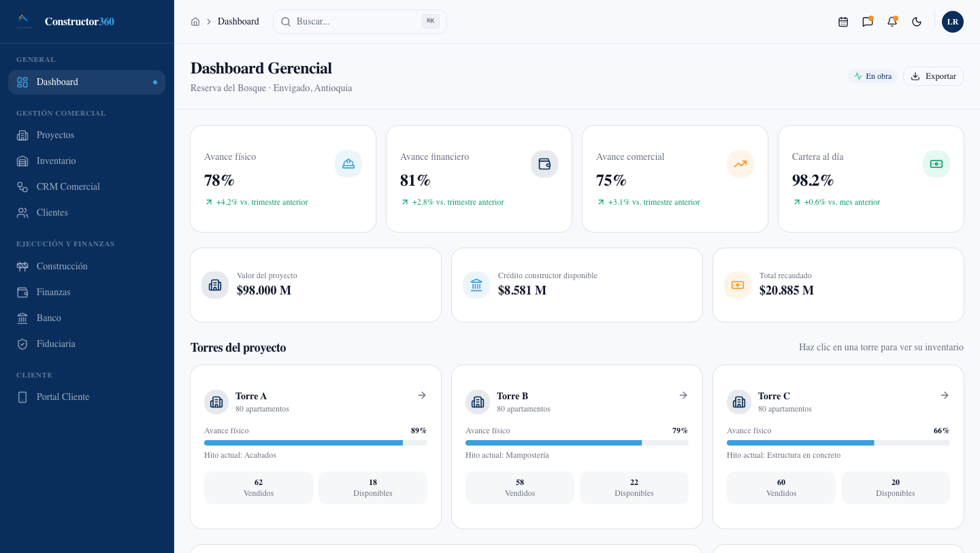The image size is (980, 553).
Task: Click the Constructor360 logo
Action: tap(65, 22)
